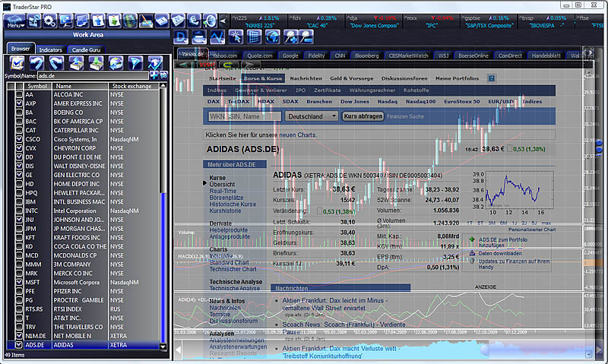Sort by the Stock exchange column header
Viewport: 608px width, 364px height.
click(x=134, y=86)
